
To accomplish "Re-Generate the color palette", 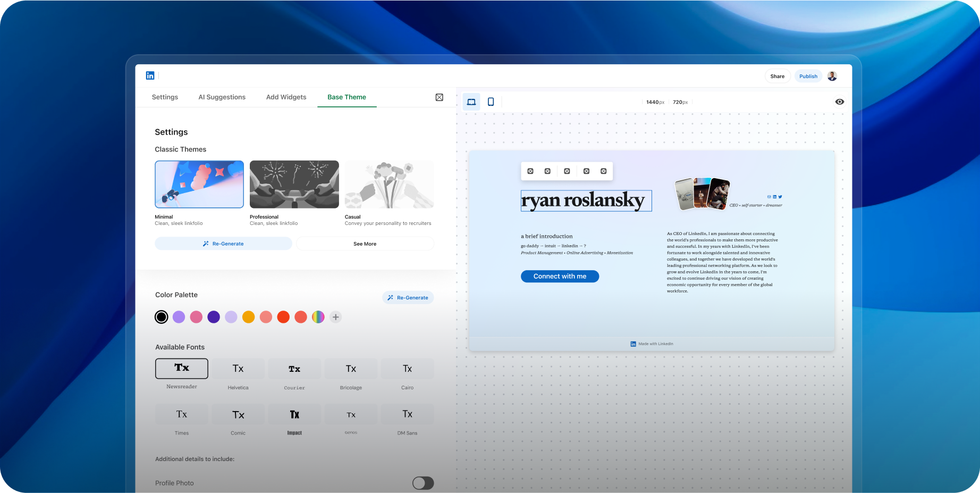I will pyautogui.click(x=408, y=298).
